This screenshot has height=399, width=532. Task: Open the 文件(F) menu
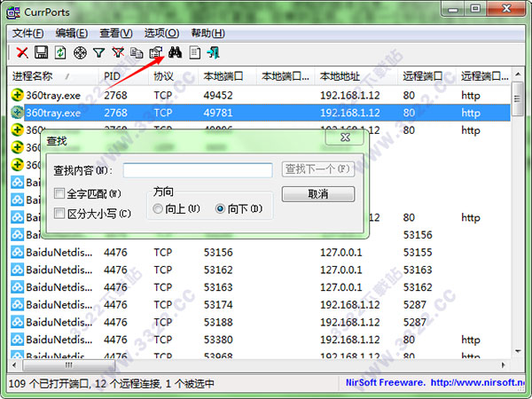pyautogui.click(x=28, y=34)
